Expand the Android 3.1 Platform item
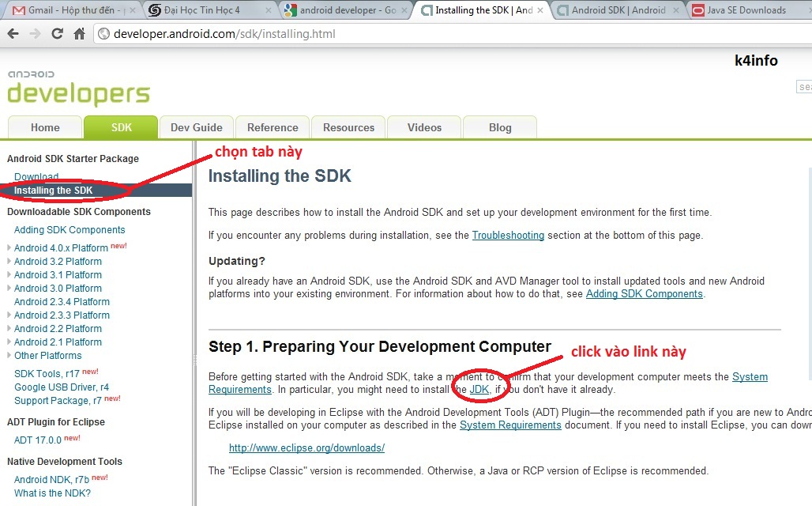812x506 pixels. tap(9, 274)
